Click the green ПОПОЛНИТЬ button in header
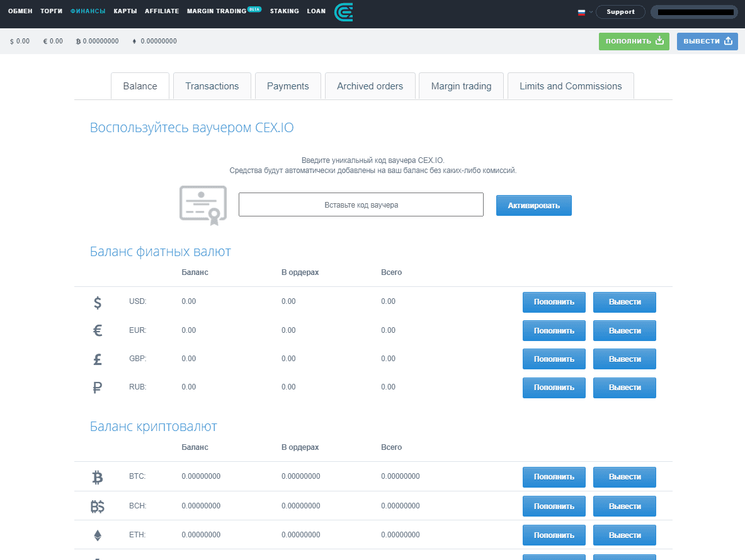Viewport: 745px width, 560px height. pyautogui.click(x=634, y=42)
